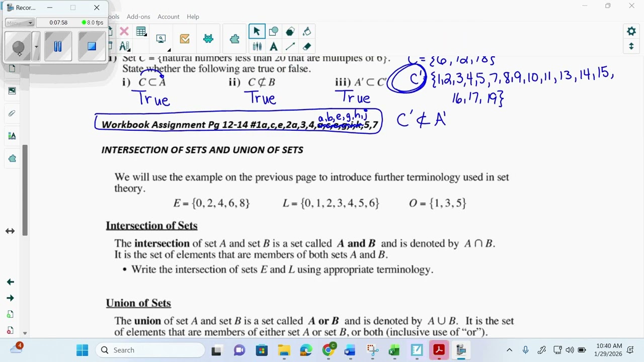Click the orange checkmark assessment icon
The height and width of the screenshot is (362, 644).
pos(185,39)
